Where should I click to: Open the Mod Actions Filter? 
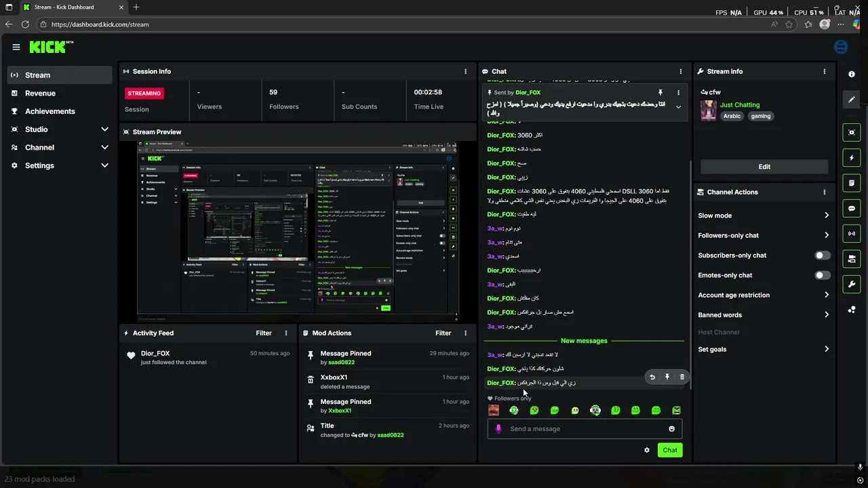pos(443,333)
